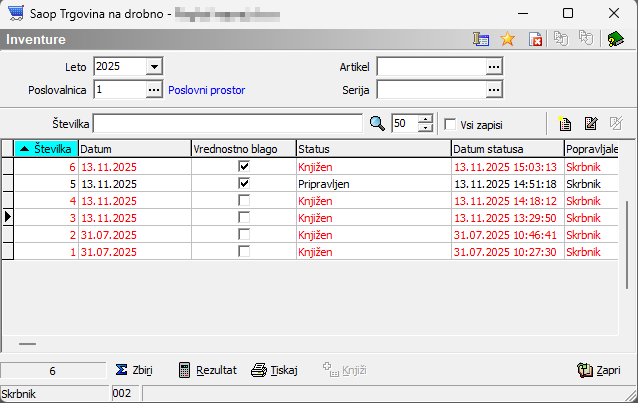Click the Skrbnik user in status bar
638x403 pixels.
tap(54, 394)
